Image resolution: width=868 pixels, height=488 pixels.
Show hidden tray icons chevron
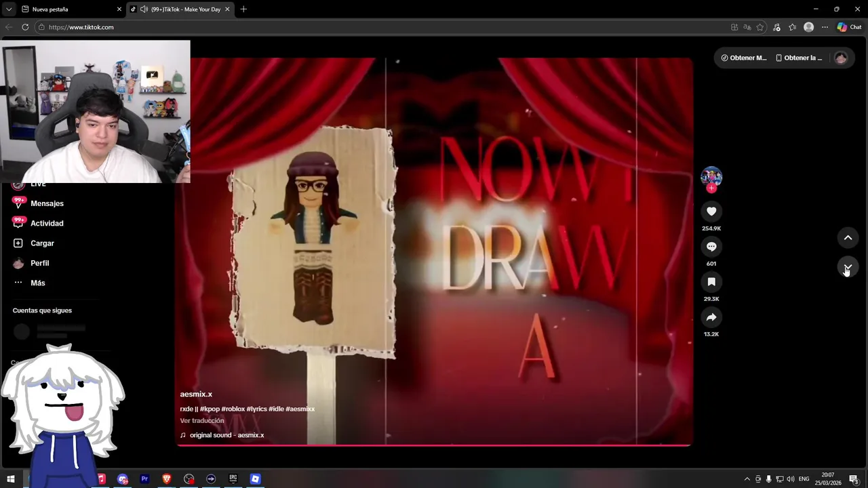pyautogui.click(x=747, y=479)
